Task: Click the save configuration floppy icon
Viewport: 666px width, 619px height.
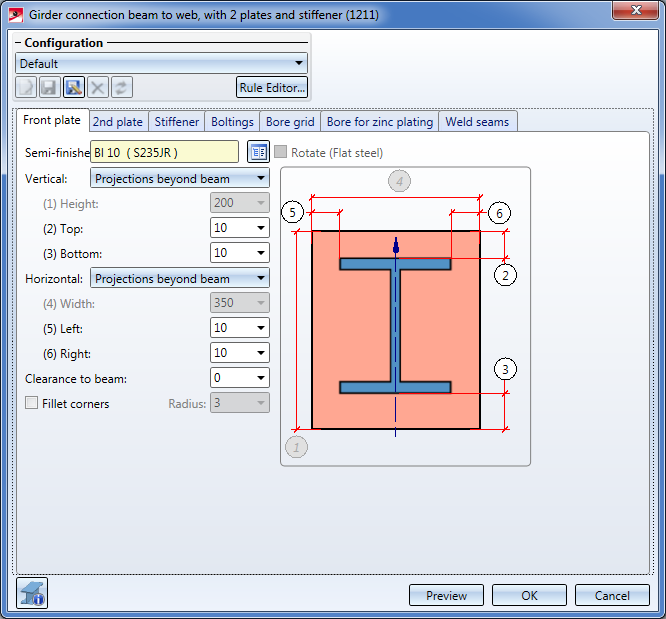Action: pos(49,88)
